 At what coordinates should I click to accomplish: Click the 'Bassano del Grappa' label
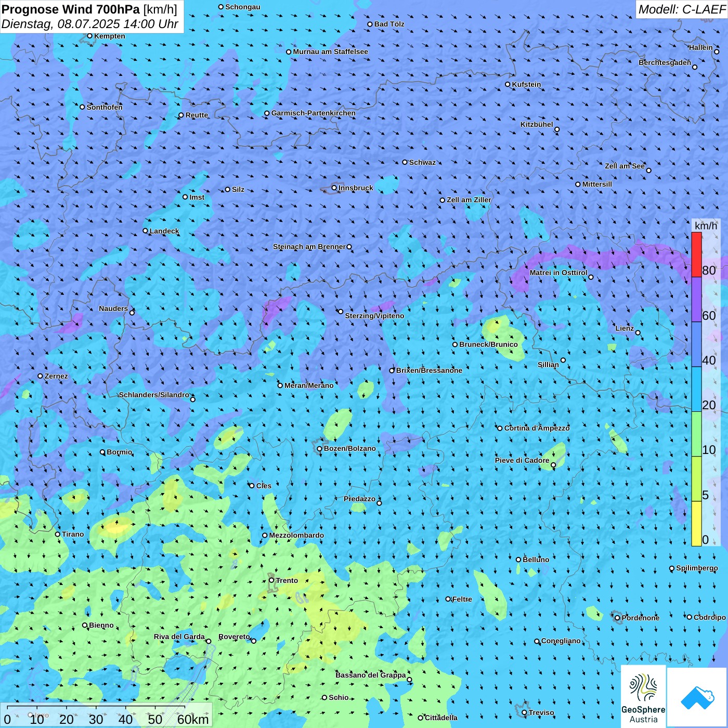[371, 675]
